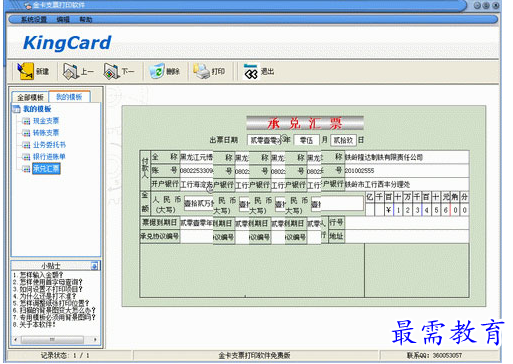Click the 票据到期日 date field
Viewport: 513px width, 364px height.
click(196, 223)
